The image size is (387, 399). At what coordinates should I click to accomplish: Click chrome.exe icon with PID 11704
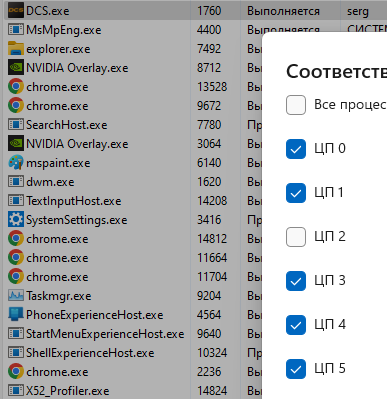(x=16, y=277)
